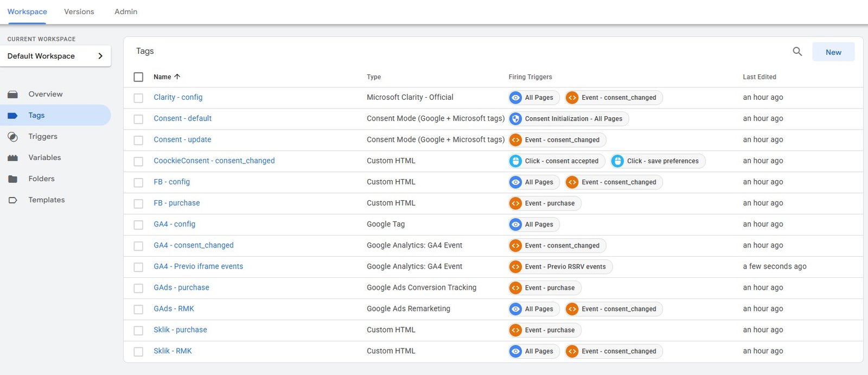Screen dimensions: 868x375
Task: Click the 'Click - save preferences' trigger icon
Action: [x=618, y=161]
